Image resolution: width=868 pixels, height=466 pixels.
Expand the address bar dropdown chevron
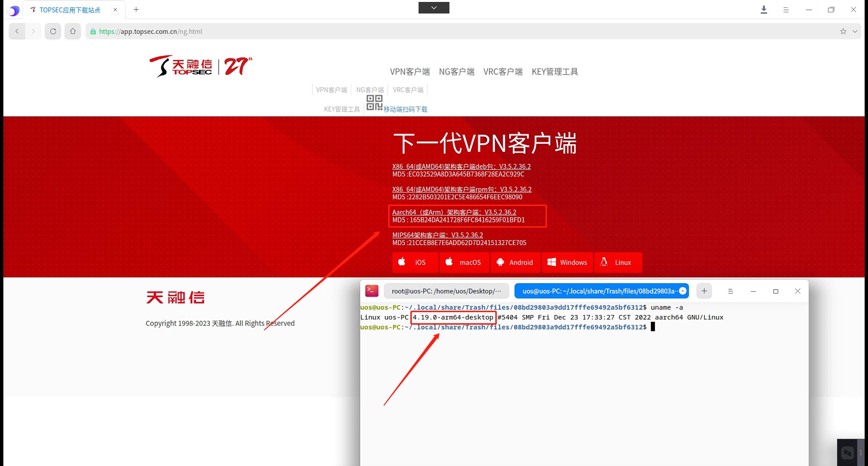[x=855, y=31]
